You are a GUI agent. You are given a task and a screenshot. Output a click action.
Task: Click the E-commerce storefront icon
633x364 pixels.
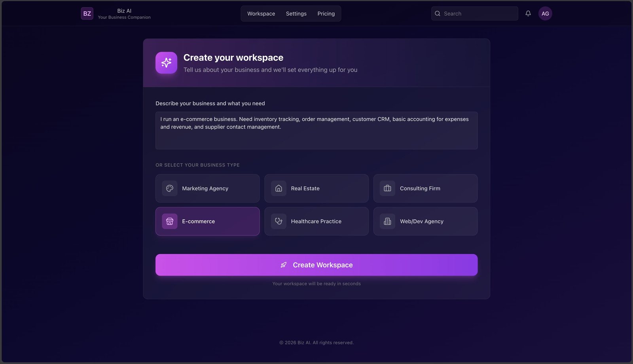[170, 221]
